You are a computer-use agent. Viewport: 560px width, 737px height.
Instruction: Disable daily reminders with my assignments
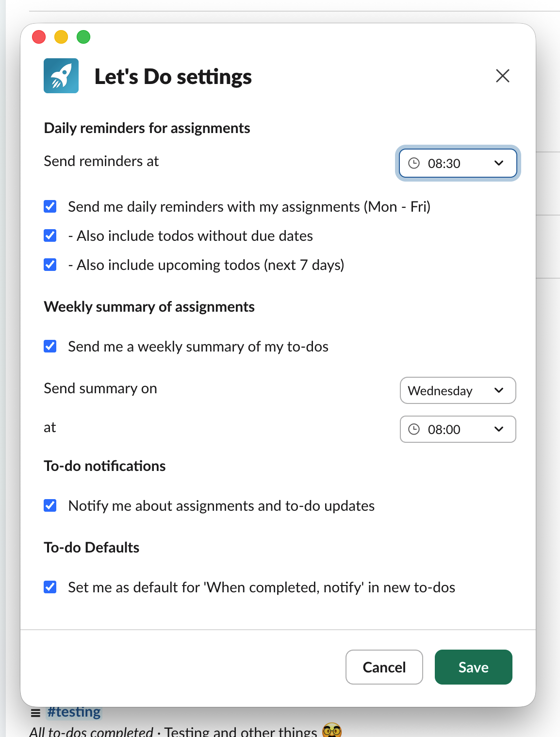[x=50, y=206]
